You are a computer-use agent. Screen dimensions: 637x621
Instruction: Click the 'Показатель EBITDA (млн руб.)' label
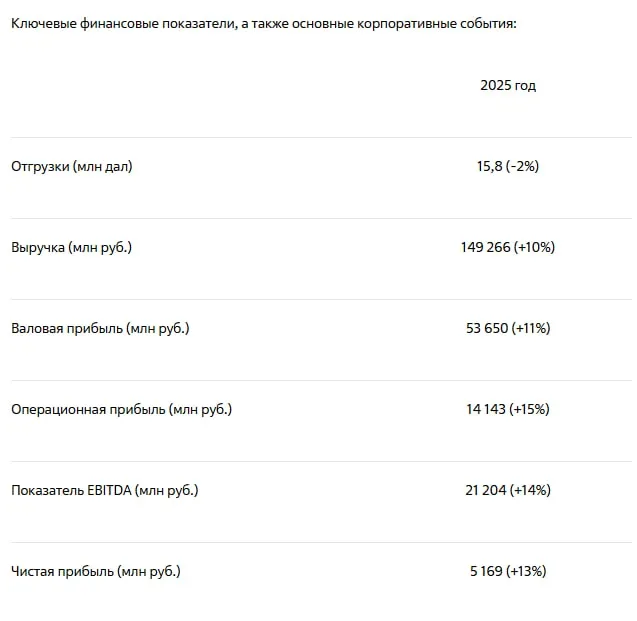click(105, 490)
